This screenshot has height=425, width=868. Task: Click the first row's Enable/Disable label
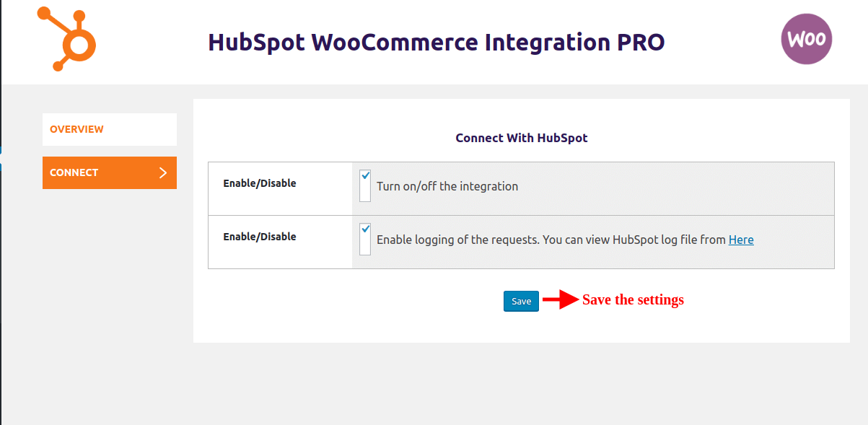tap(260, 183)
